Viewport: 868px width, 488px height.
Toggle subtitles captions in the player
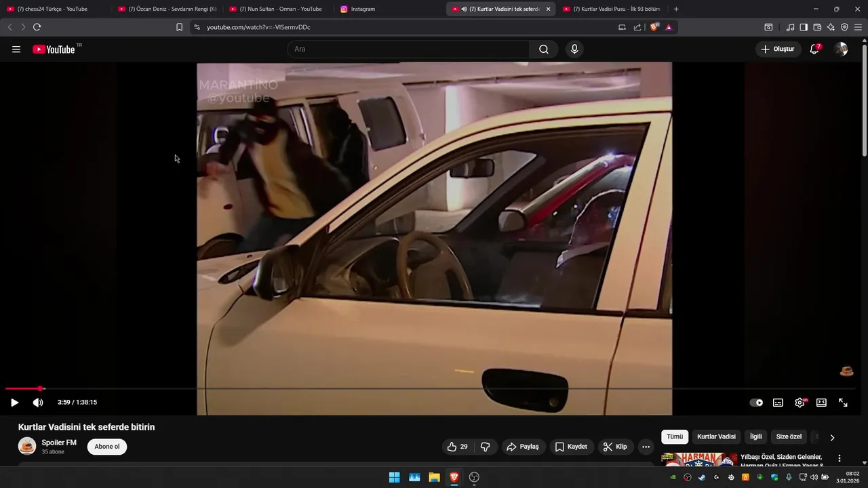(x=778, y=403)
